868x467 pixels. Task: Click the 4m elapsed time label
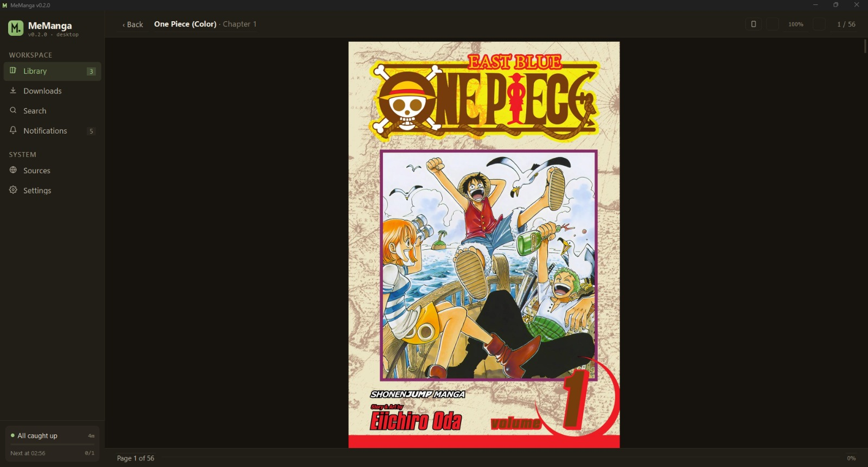pyautogui.click(x=91, y=436)
